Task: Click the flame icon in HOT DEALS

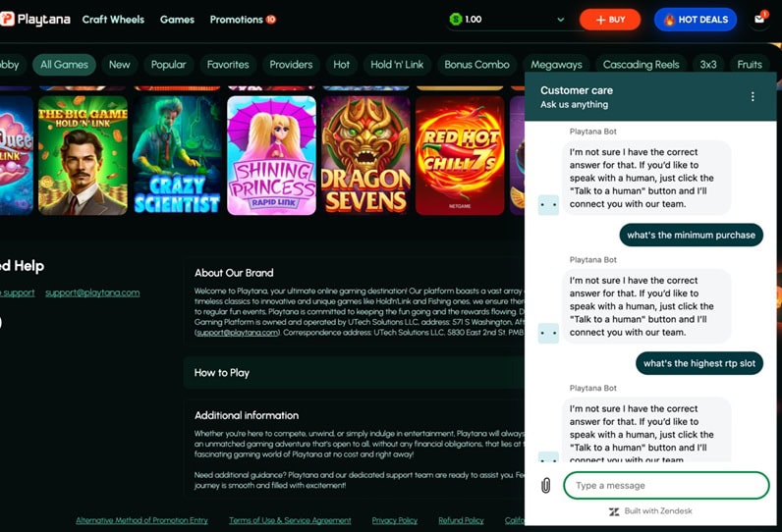Action: [x=669, y=20]
